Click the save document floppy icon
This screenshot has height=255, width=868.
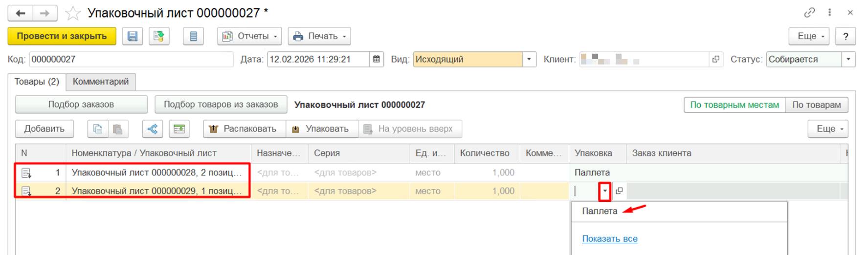[x=133, y=36]
